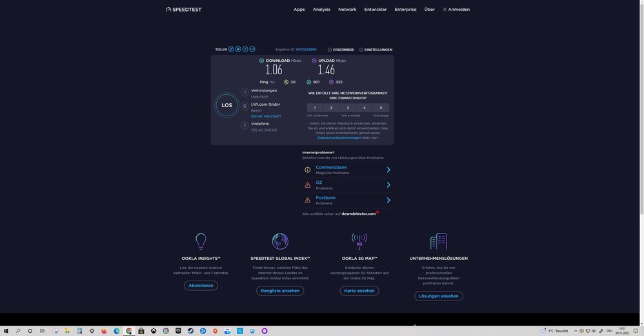Click the Unternehmenslösungen buildings icon
The height and width of the screenshot is (336, 644).
pyautogui.click(x=439, y=241)
